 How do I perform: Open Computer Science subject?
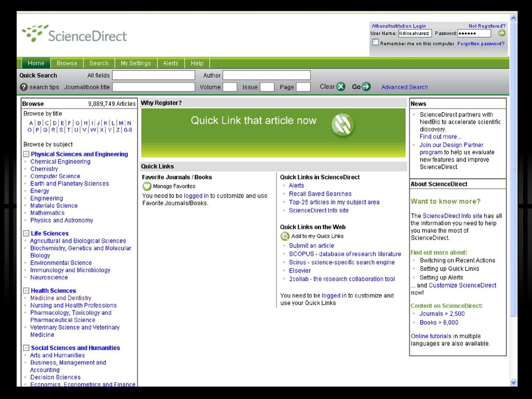[x=55, y=176]
